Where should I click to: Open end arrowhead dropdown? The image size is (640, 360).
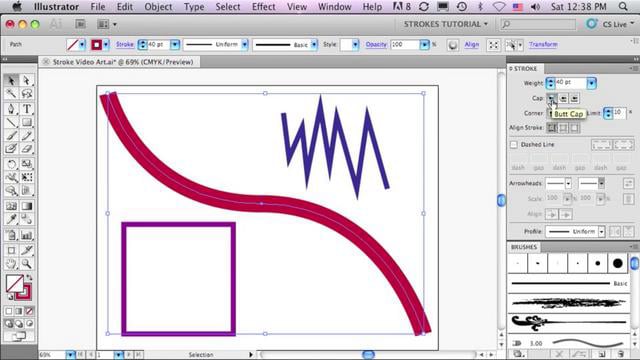601,184
